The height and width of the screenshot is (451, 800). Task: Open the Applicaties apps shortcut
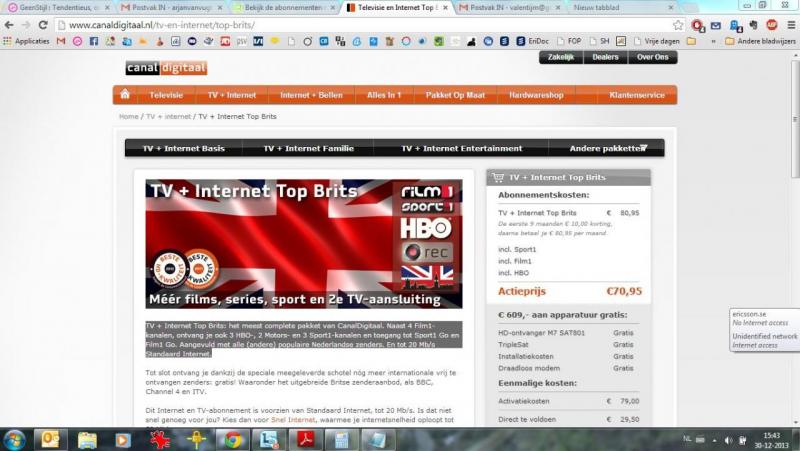point(27,41)
